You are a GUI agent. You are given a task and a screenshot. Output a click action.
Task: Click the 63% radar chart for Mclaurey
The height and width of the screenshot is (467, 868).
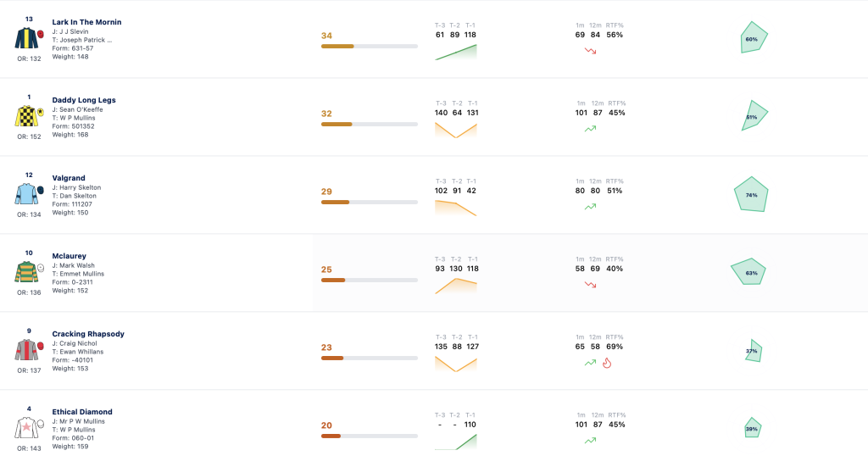748,272
